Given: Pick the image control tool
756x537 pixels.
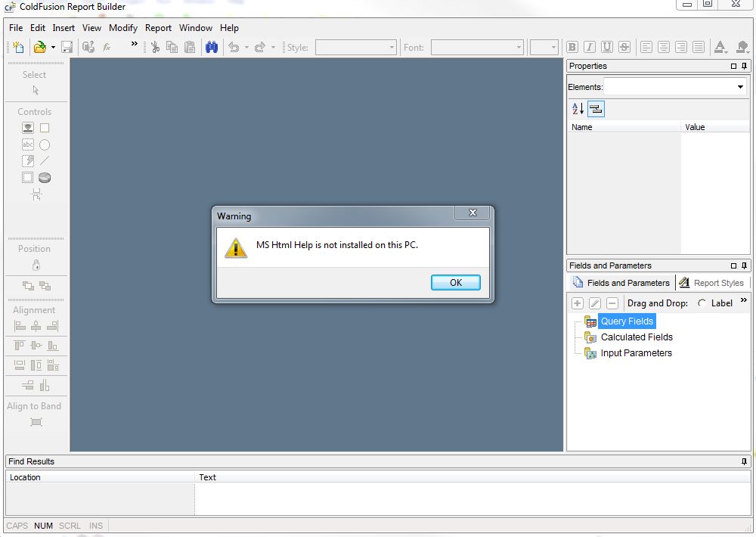Looking at the screenshot, I should tap(28, 128).
